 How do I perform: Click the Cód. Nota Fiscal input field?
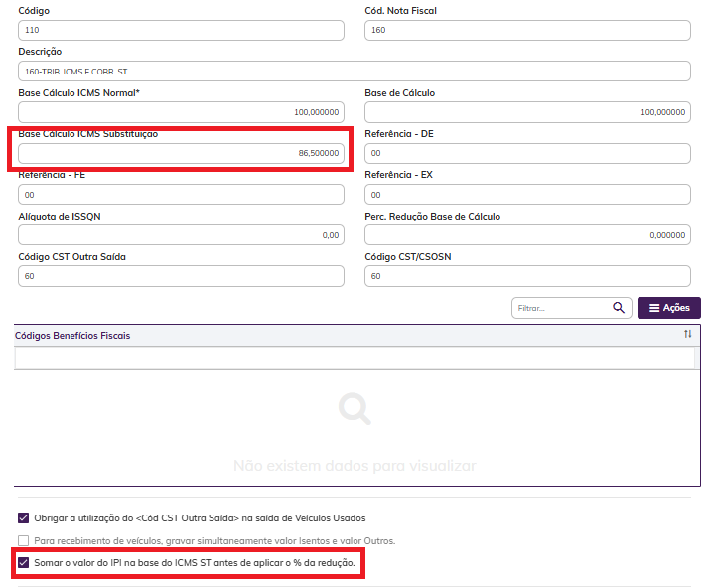[x=527, y=30]
